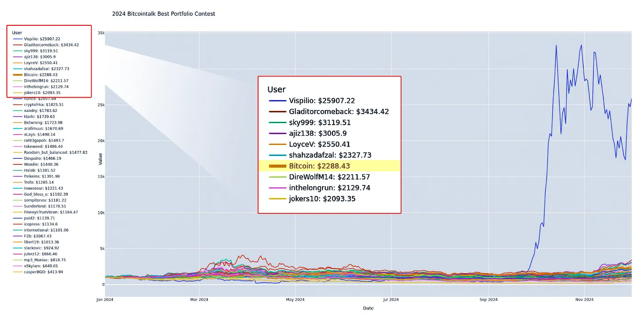Screen dimensions: 644x322
Task: Click the 25k y-axis tick label
Action: click(x=101, y=105)
